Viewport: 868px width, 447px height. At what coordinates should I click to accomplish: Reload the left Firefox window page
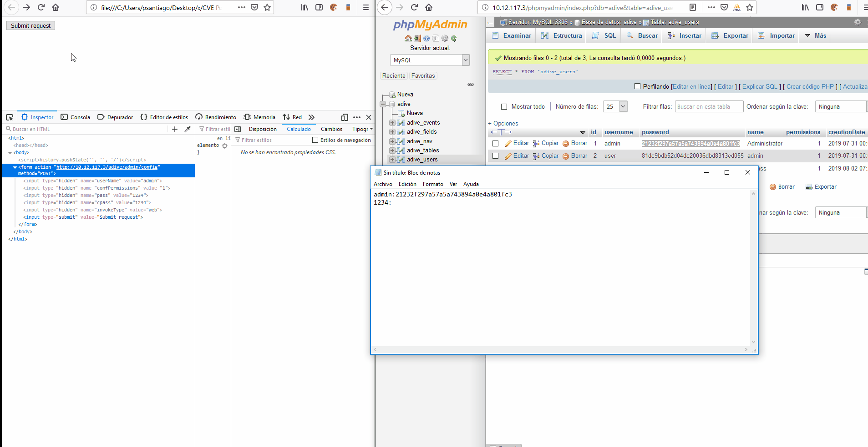click(41, 7)
